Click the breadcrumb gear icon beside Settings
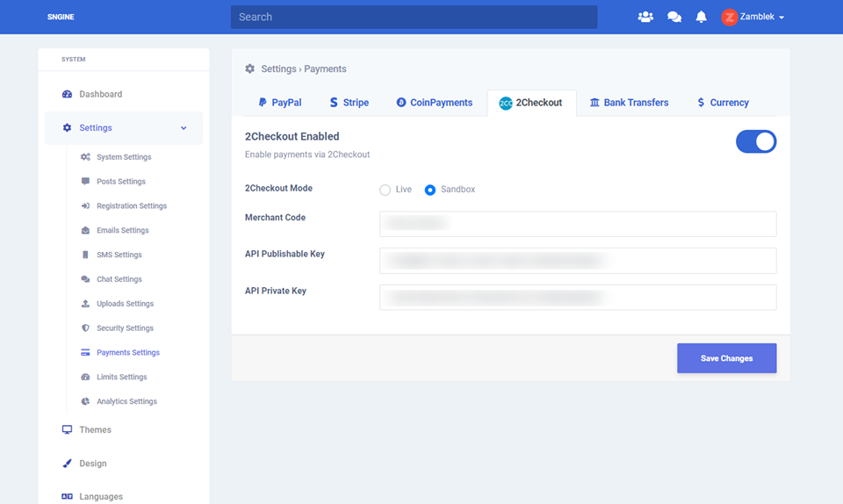 point(250,68)
